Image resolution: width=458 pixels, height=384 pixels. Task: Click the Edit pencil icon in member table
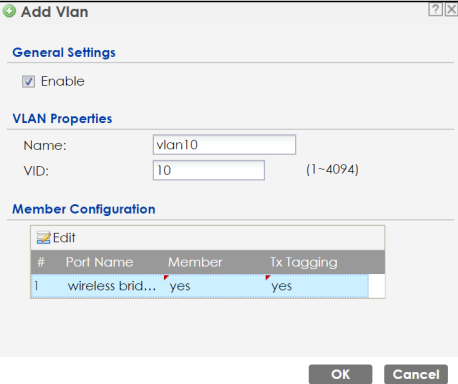click(x=43, y=238)
